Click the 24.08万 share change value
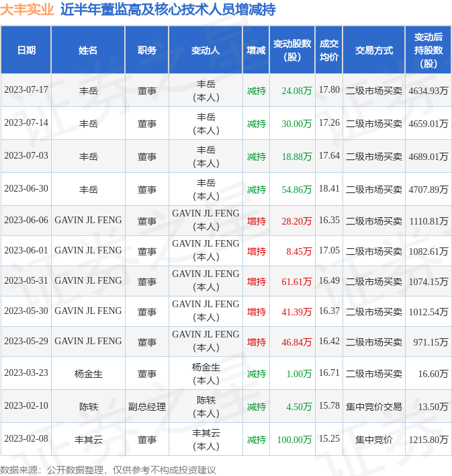The height and width of the screenshot is (476, 452). pyautogui.click(x=296, y=91)
